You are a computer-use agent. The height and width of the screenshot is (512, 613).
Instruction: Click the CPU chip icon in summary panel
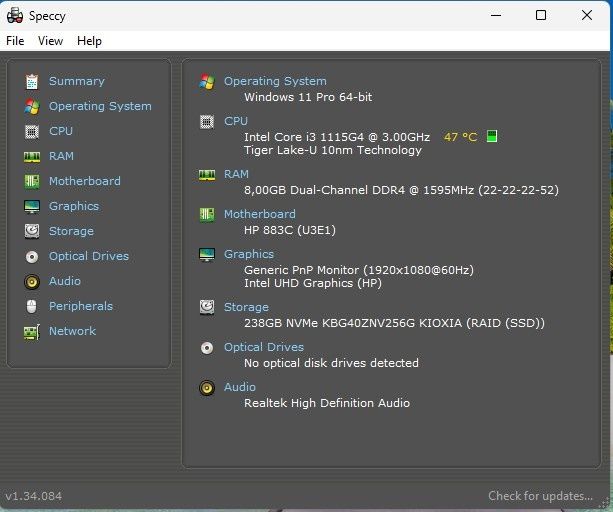(207, 122)
